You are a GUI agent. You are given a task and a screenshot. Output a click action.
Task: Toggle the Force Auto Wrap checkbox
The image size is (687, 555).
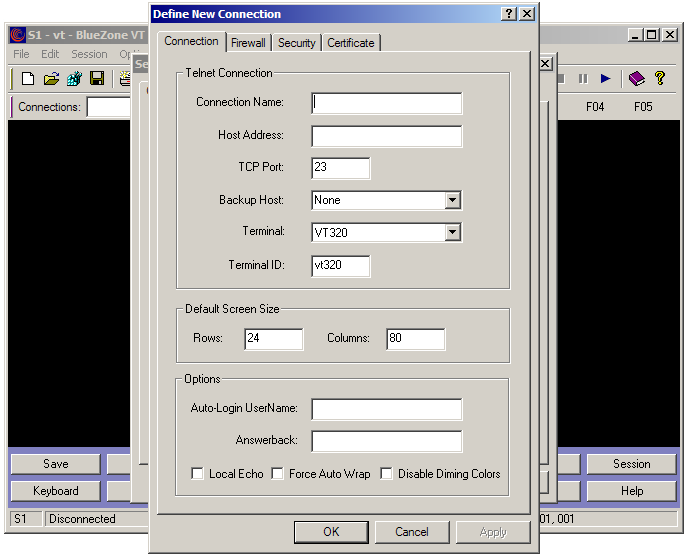[278, 474]
